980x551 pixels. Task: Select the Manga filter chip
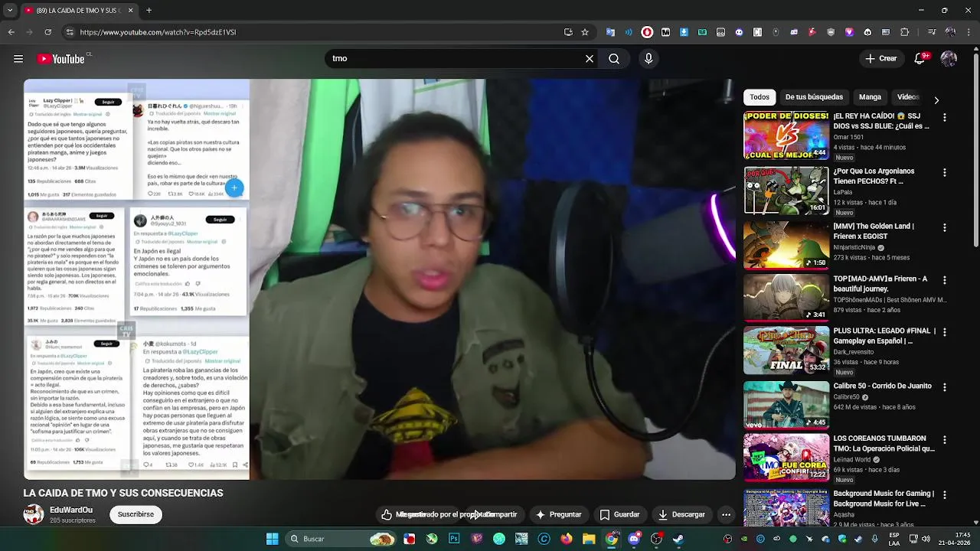coord(870,97)
